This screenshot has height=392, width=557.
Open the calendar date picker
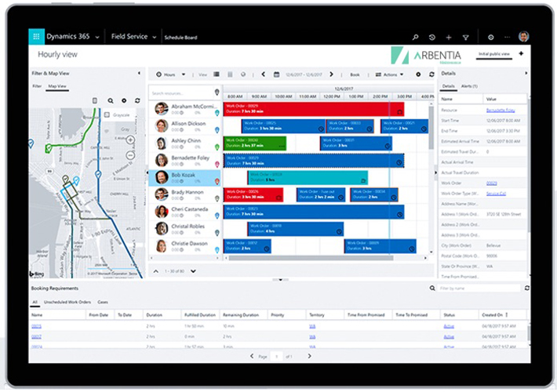click(x=276, y=74)
